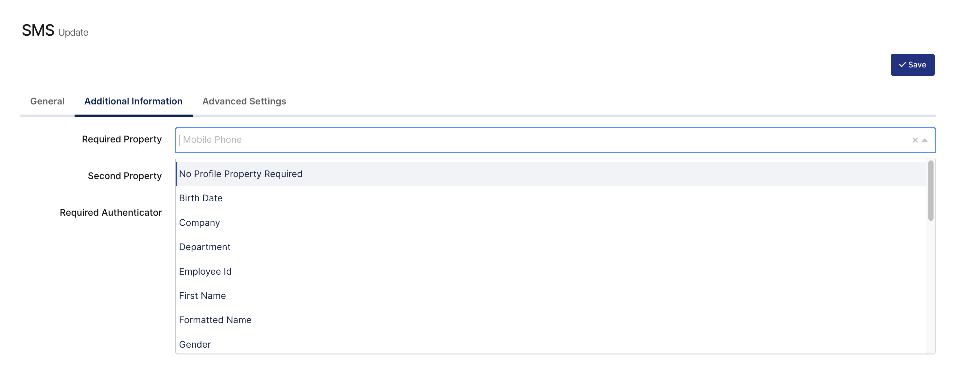Pick the Company option
Image resolution: width=980 pixels, height=383 pixels.
point(551,223)
